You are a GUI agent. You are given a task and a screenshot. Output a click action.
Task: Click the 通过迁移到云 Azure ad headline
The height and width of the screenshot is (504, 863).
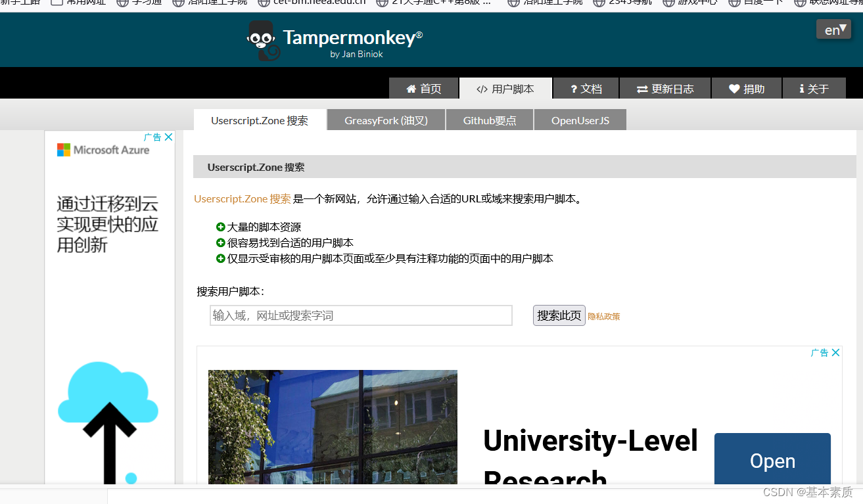[107, 224]
